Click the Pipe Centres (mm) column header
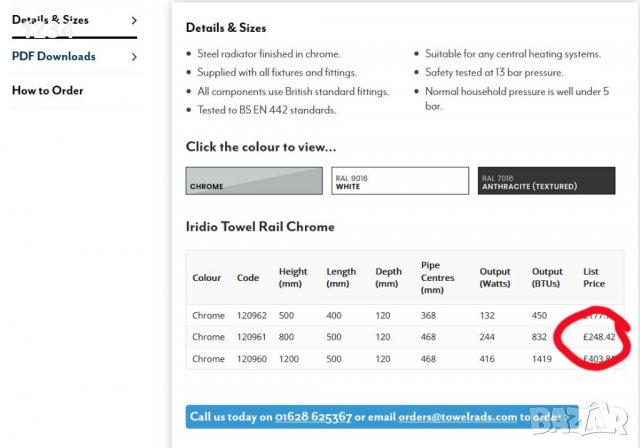Image resolution: width=640 pixels, height=448 pixels. (437, 277)
